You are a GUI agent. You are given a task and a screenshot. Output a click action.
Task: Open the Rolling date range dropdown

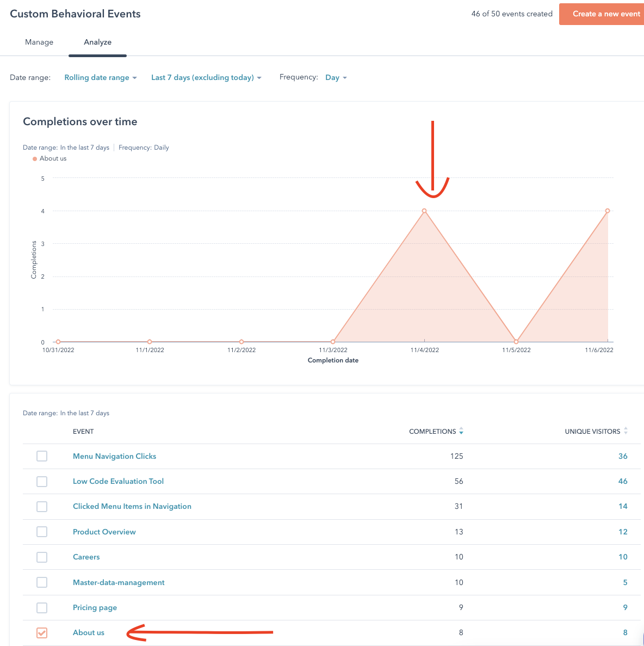coord(100,77)
